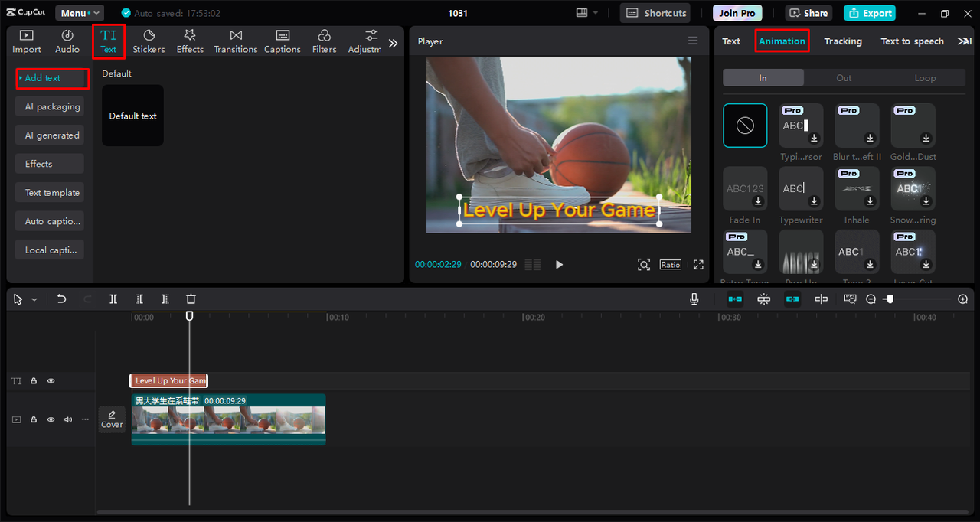Expand more inspector tabs chevron
Viewport: 980px width, 522px height.
coord(964,41)
